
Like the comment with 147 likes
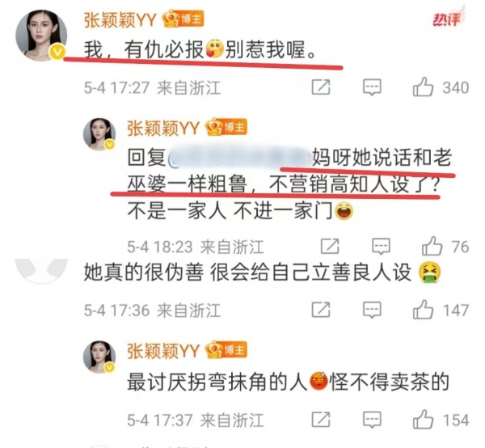[x=423, y=310]
